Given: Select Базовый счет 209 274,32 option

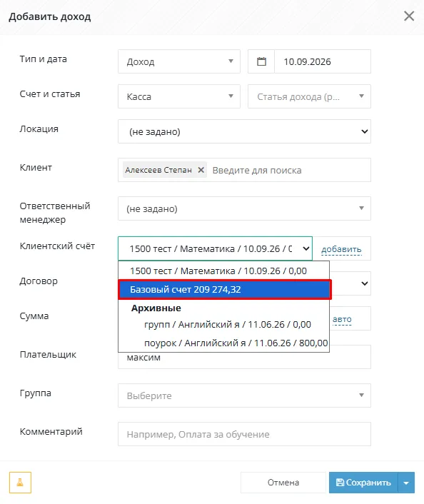Looking at the screenshot, I should pos(225,290).
